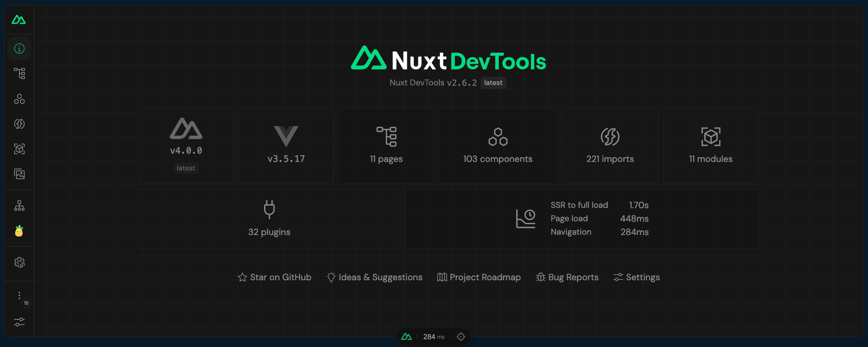Open the Project Roadmap link
Screen dimensions: 868x347
(x=479, y=277)
